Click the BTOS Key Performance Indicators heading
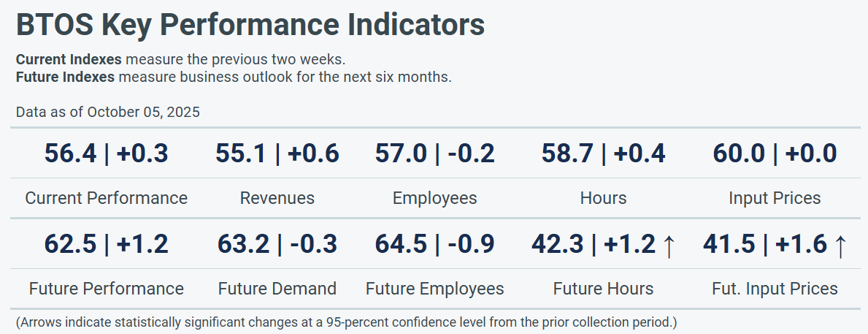Image resolution: width=868 pixels, height=334 pixels. coord(250,25)
